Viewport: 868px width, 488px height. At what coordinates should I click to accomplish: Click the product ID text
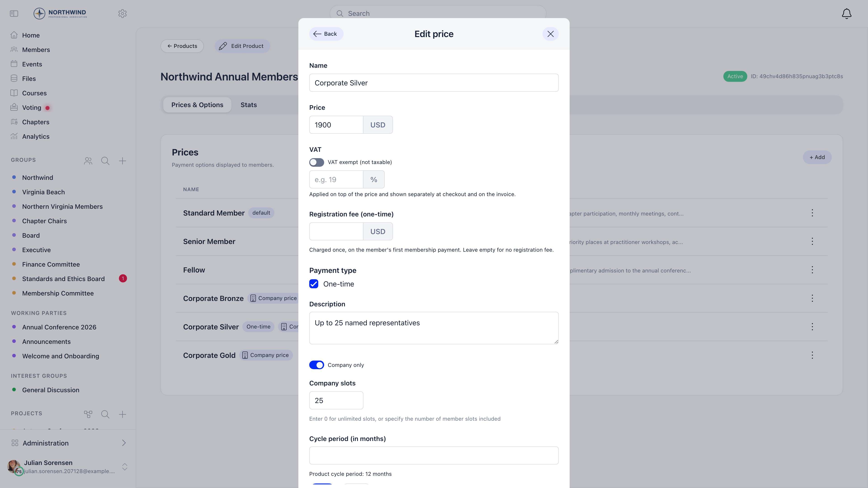click(x=797, y=76)
